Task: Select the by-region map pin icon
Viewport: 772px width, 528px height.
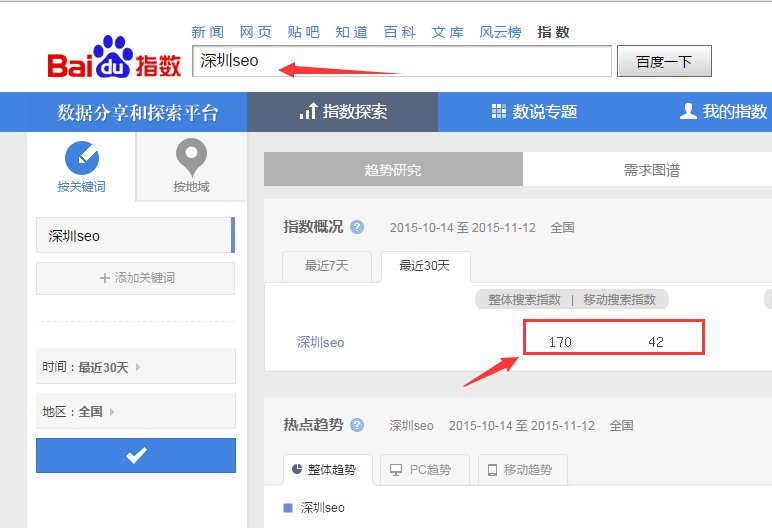Action: (191, 157)
